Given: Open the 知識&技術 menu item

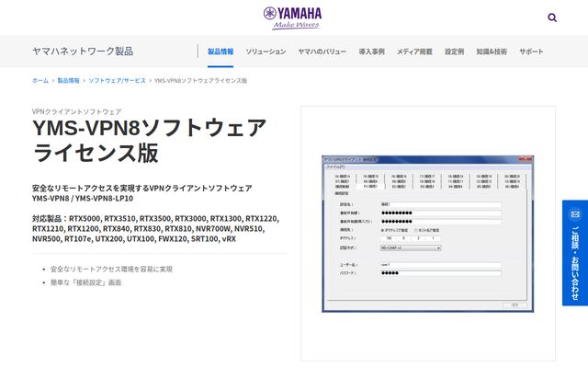Looking at the screenshot, I should click(492, 52).
